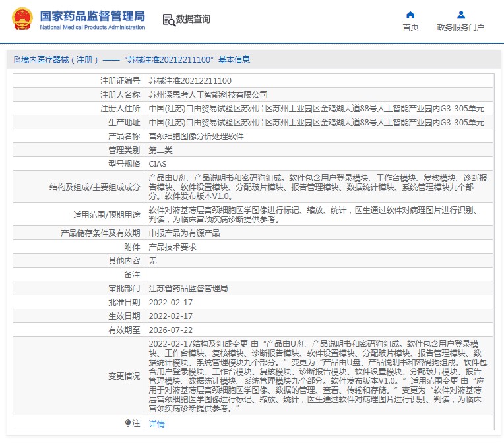Click the national emblem logo

point(21,19)
